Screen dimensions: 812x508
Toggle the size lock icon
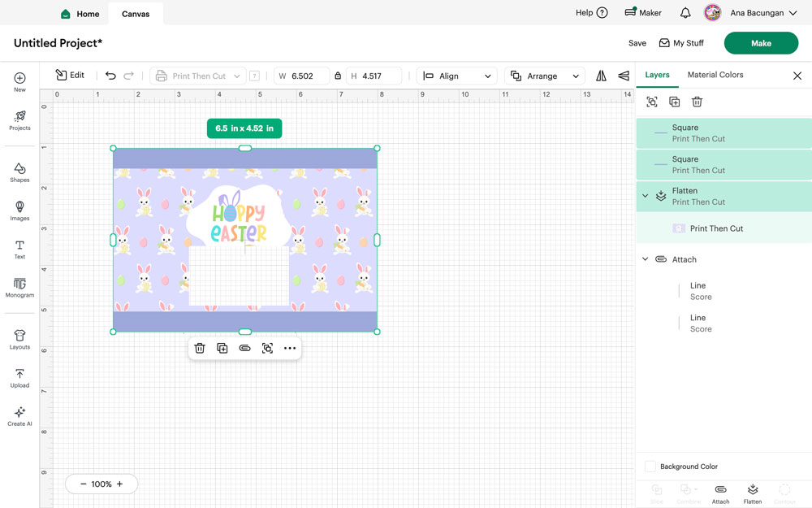coord(338,76)
